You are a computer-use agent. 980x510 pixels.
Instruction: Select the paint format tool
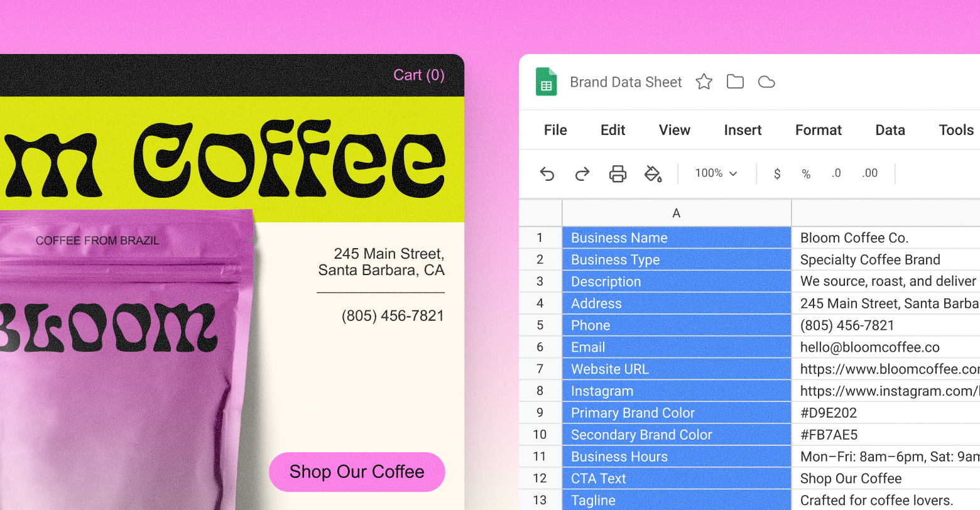(653, 173)
